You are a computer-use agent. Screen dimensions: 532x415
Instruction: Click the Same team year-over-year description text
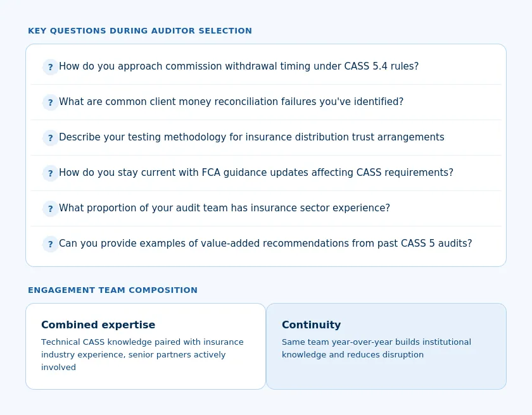(x=376, y=349)
